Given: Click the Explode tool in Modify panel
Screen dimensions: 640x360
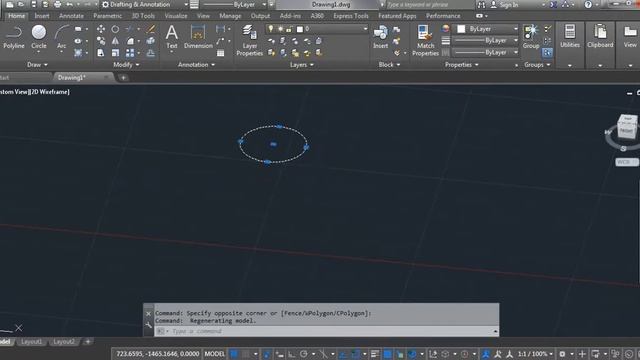Looking at the screenshot, I should point(151,41).
